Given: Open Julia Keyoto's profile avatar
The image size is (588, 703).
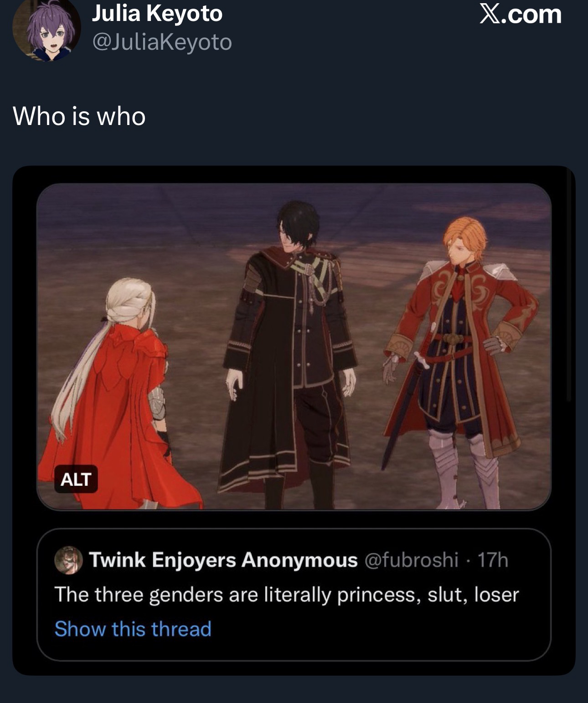Looking at the screenshot, I should (x=46, y=31).
